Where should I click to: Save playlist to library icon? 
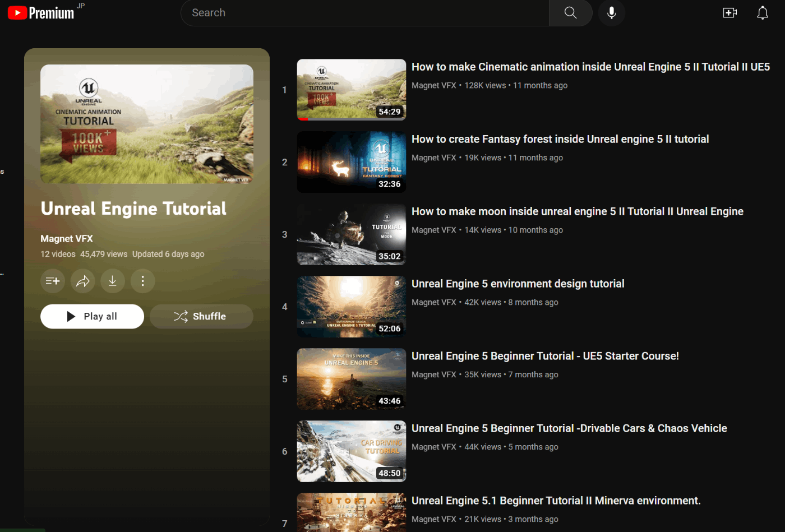[53, 281]
